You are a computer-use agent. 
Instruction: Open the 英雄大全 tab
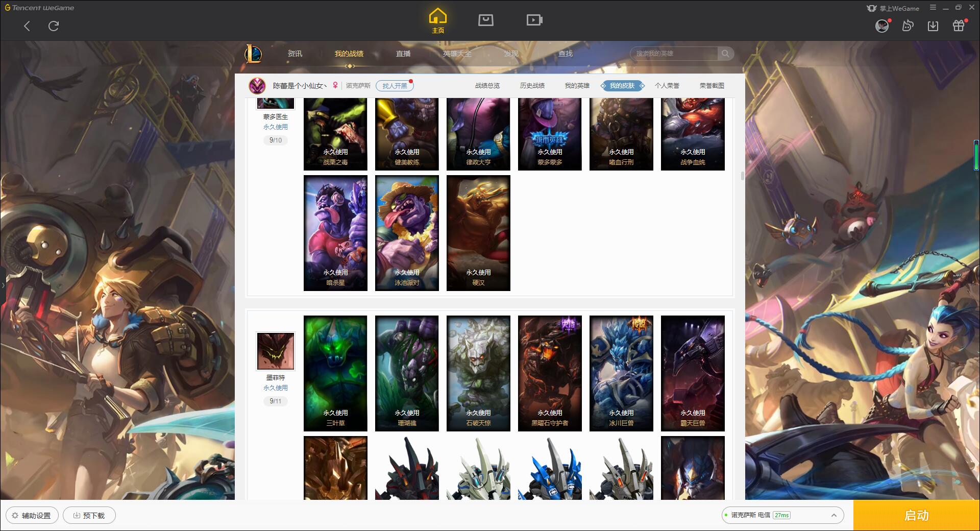pos(457,54)
